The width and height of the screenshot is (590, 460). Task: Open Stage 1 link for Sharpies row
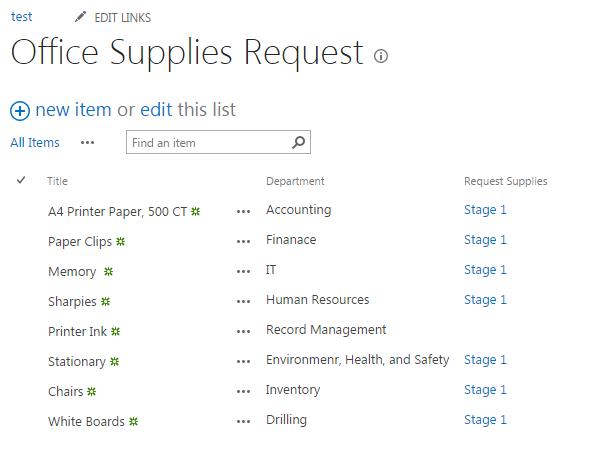pos(485,300)
